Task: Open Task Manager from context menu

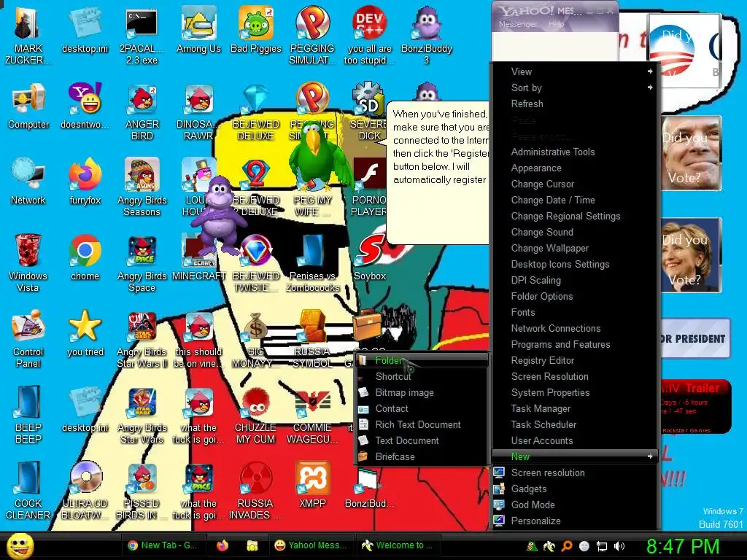Action: pyautogui.click(x=575, y=408)
